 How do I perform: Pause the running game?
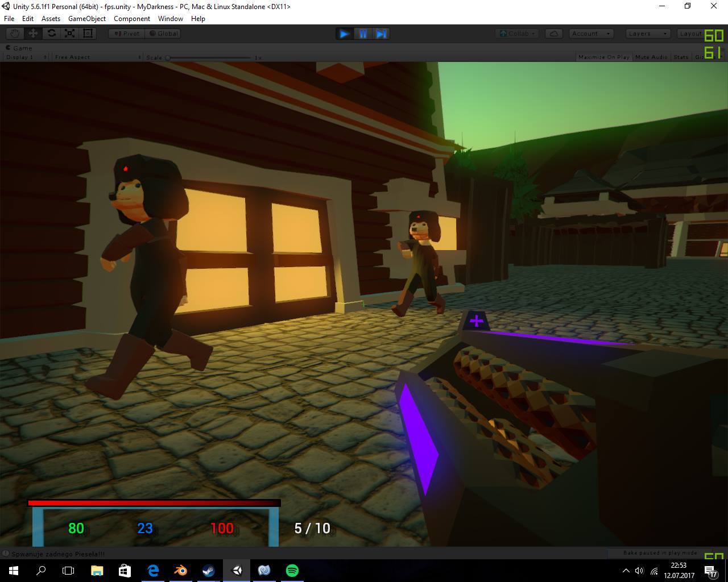[363, 34]
